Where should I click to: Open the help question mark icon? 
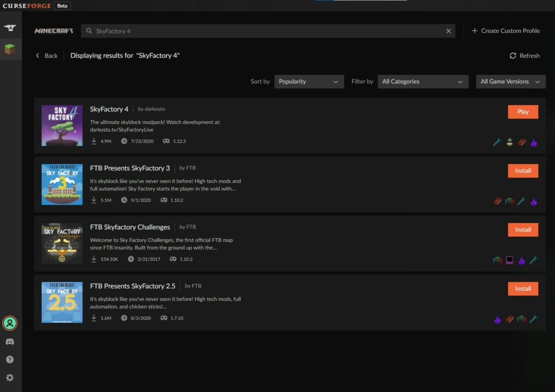click(x=10, y=360)
